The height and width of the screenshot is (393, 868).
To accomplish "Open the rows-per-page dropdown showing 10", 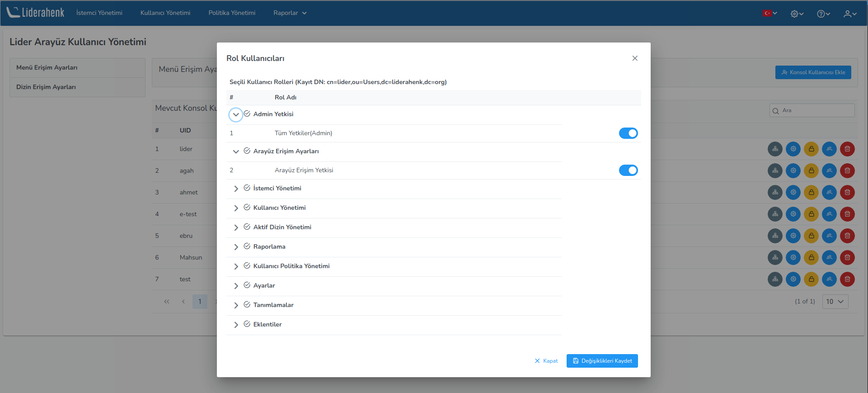I will 835,302.
